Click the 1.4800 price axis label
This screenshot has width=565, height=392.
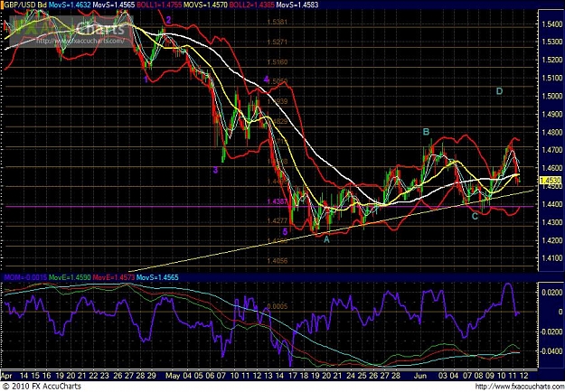[551, 132]
